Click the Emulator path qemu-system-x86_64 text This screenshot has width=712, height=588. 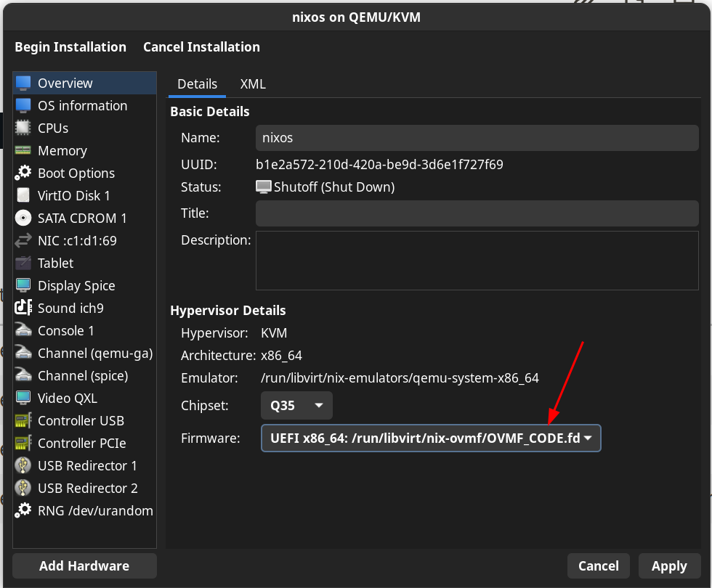tap(400, 378)
